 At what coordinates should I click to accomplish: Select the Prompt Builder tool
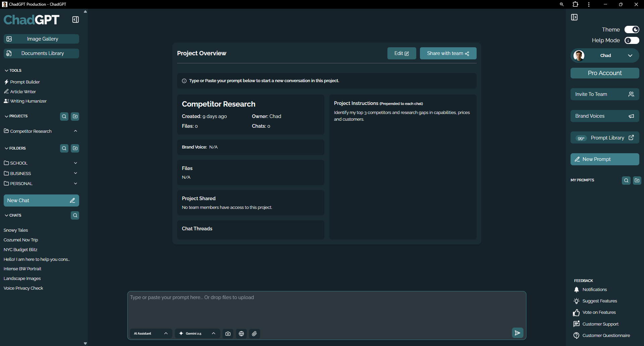[25, 82]
